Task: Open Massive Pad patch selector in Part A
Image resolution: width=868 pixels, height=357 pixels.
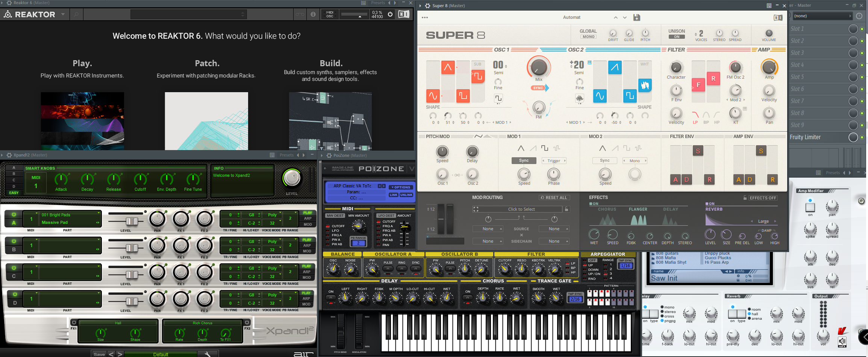Action: 70,222
